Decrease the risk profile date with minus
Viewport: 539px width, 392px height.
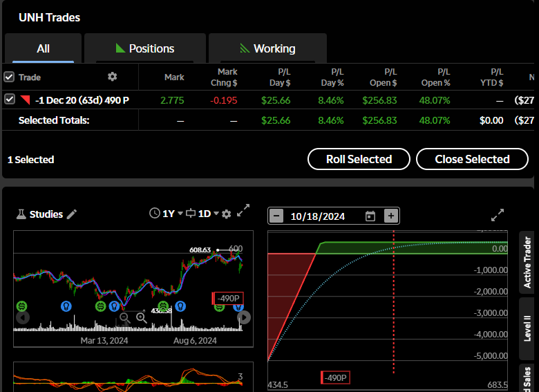[x=276, y=216]
